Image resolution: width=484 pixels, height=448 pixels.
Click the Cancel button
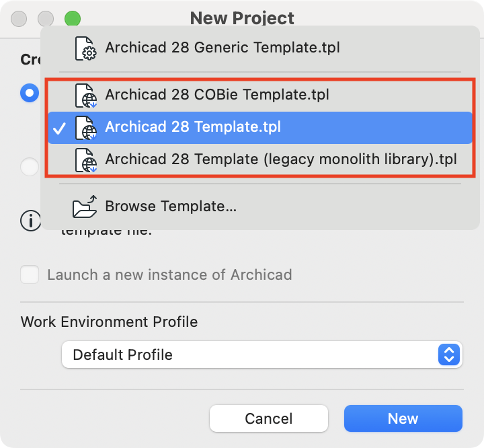268,418
